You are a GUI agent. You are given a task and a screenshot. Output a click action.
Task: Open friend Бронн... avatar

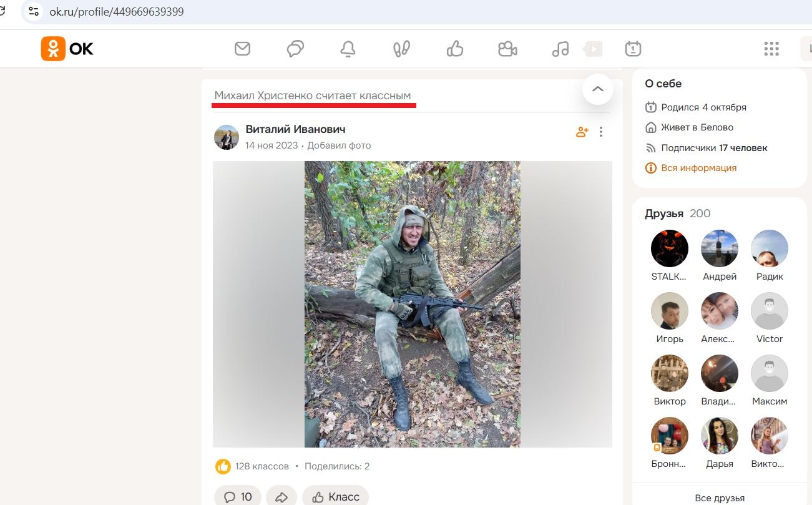(x=670, y=436)
